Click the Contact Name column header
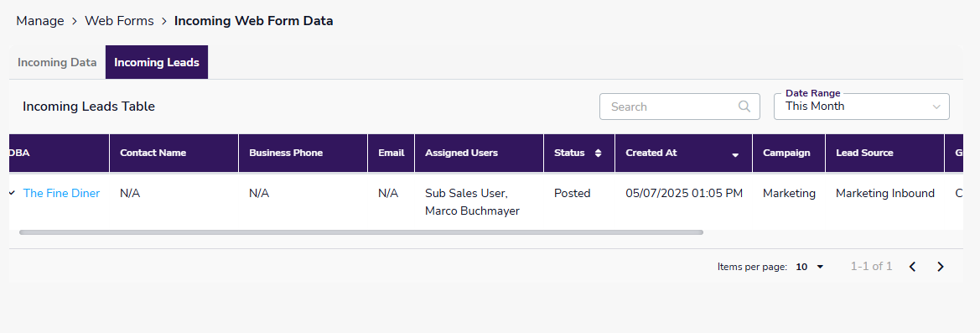The width and height of the screenshot is (980, 333). [153, 153]
